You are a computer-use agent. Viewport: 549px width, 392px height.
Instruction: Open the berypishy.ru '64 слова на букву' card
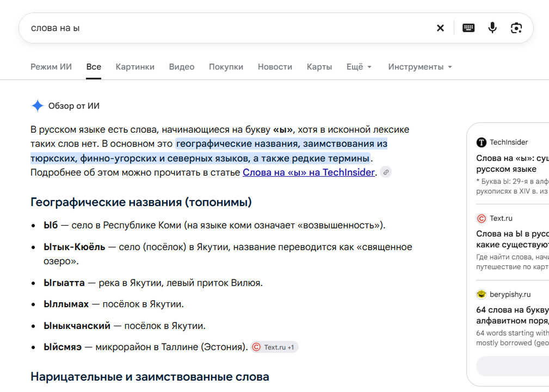pyautogui.click(x=513, y=315)
